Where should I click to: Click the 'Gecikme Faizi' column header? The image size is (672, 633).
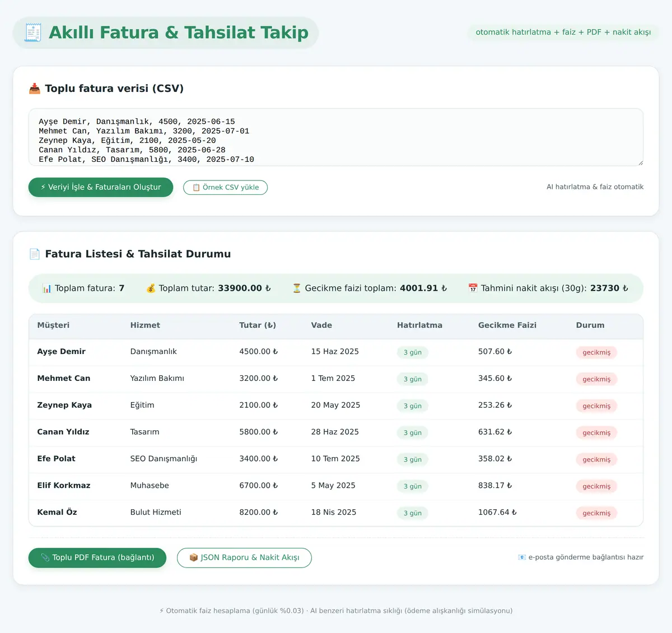(x=507, y=325)
